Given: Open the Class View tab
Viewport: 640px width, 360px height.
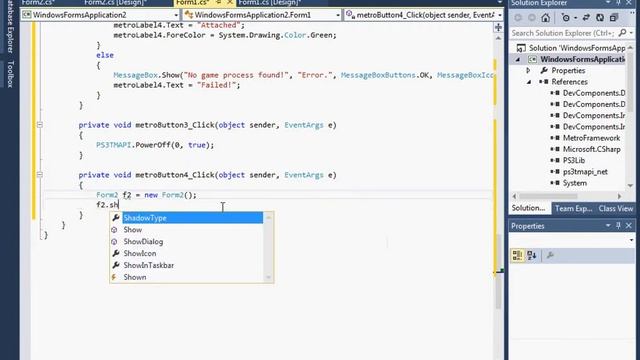Looking at the screenshot, I should point(616,208).
